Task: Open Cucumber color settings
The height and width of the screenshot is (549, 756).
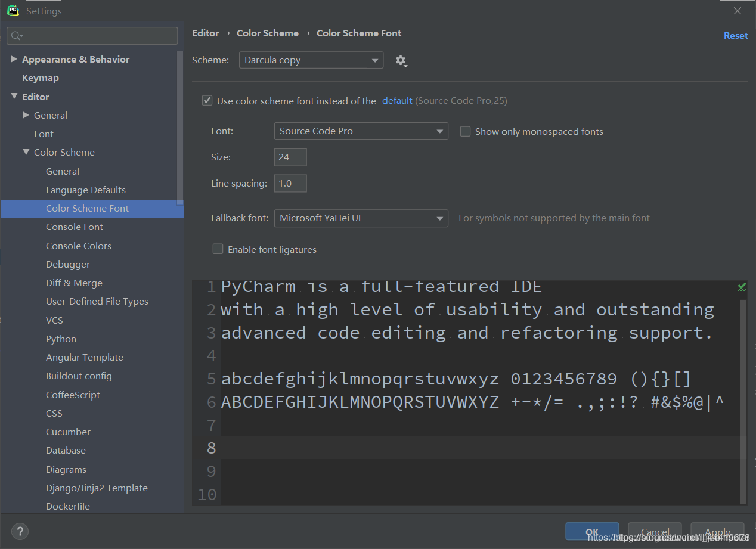Action: [x=68, y=432]
